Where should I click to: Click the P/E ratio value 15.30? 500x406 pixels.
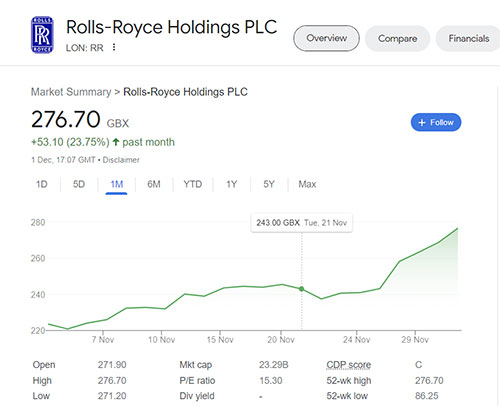pos(271,380)
